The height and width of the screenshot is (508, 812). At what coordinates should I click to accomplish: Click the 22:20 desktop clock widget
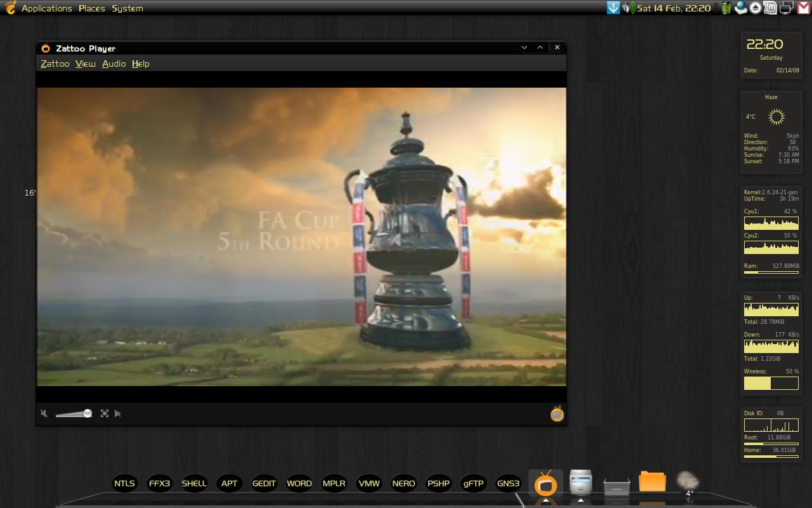[x=764, y=44]
